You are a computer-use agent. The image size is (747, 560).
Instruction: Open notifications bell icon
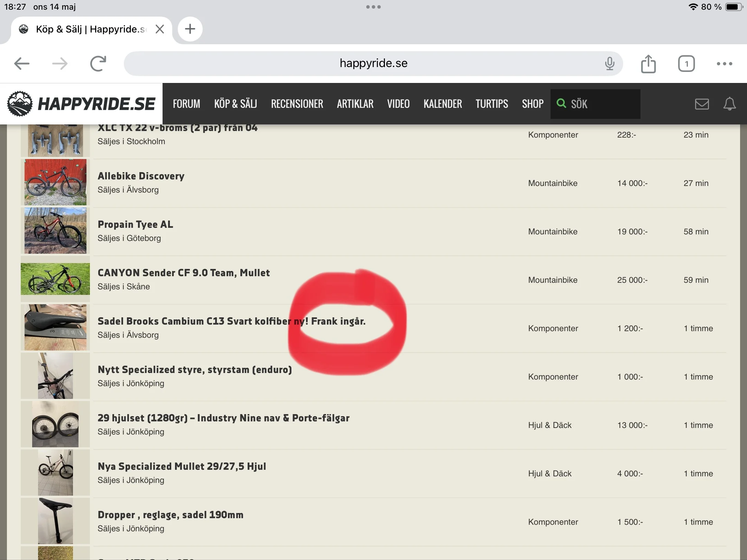pos(729,104)
